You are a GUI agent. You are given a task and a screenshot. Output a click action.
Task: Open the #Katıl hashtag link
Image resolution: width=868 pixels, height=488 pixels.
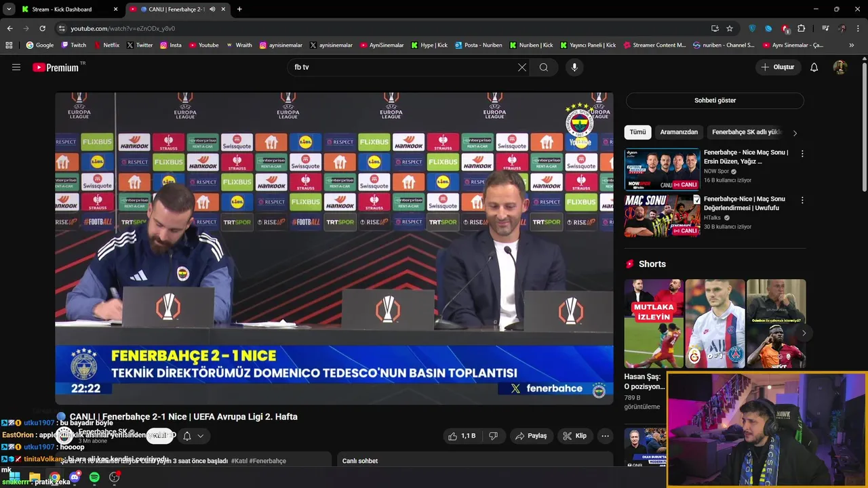pos(239,461)
